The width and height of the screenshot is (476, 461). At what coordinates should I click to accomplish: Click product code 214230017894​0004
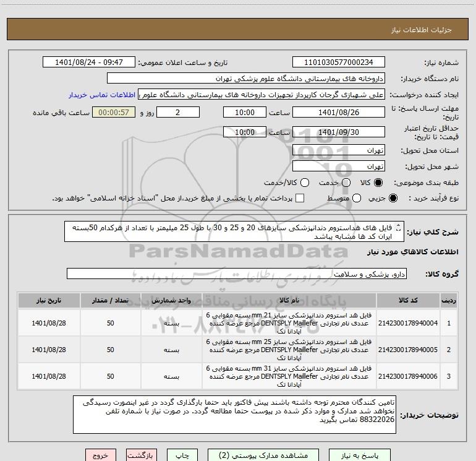pos(408,323)
